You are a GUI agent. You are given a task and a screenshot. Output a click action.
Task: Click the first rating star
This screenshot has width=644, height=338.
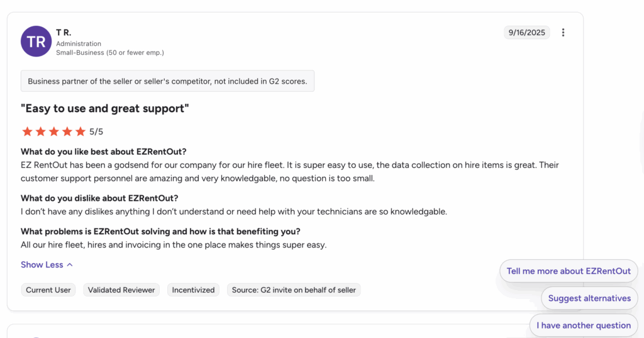click(x=27, y=132)
